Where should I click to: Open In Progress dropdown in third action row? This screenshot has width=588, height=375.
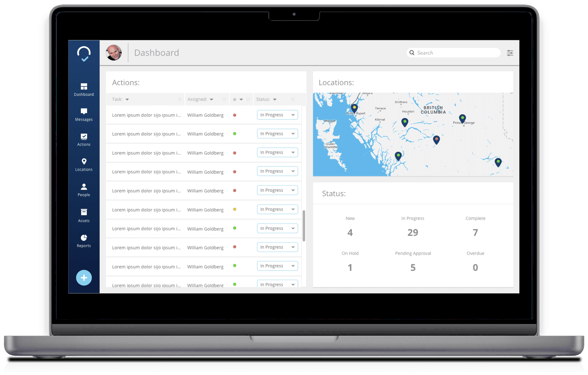point(277,152)
